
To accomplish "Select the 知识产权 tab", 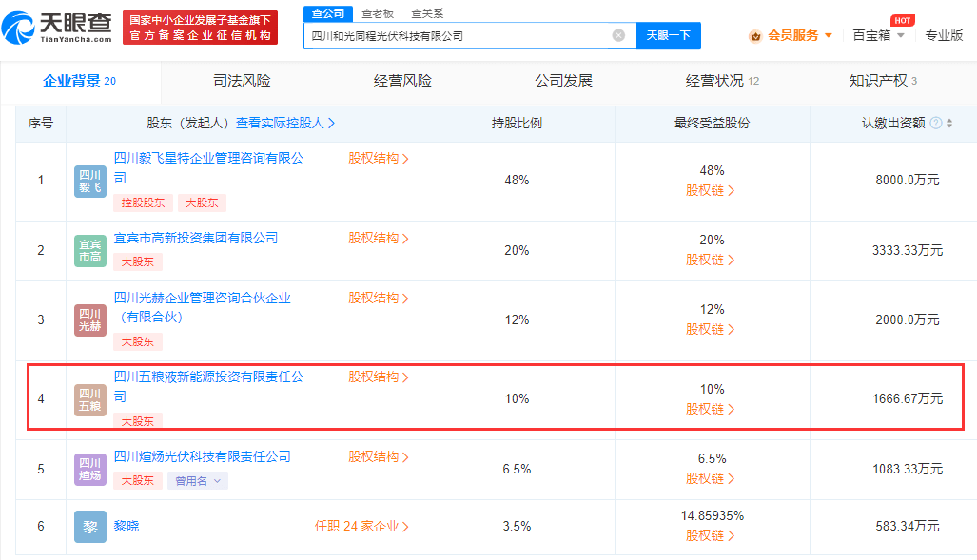I will tap(883, 81).
